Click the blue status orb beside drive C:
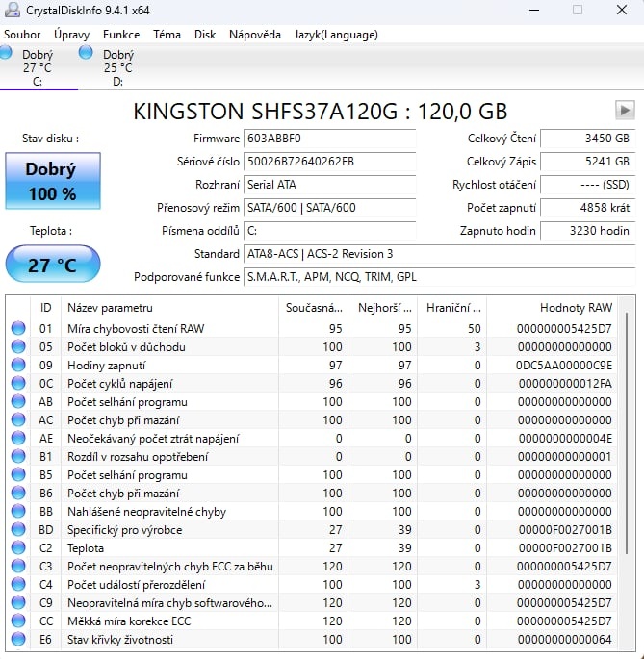Viewport: 644px width, 659px height. pyautogui.click(x=6, y=53)
